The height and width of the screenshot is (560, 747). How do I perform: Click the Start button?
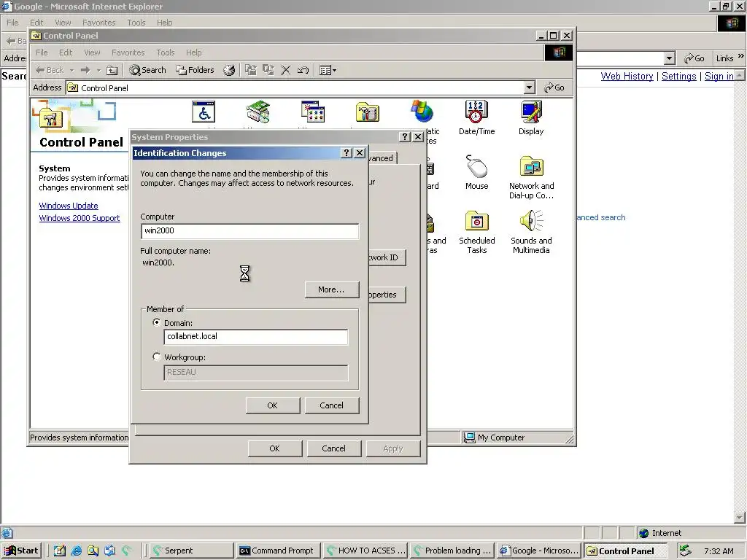[x=21, y=551]
